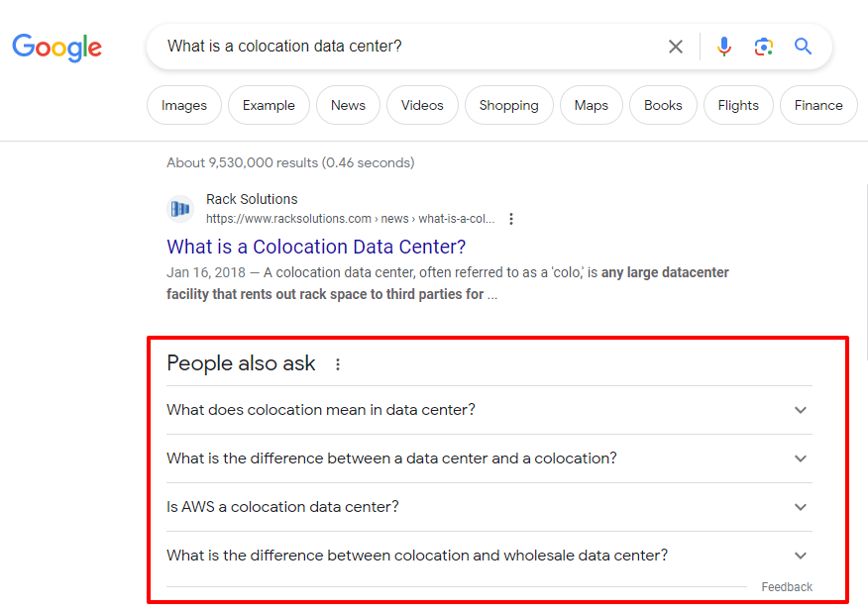Switch to the Finance filter
The width and height of the screenshot is (868, 611).
[x=818, y=105]
